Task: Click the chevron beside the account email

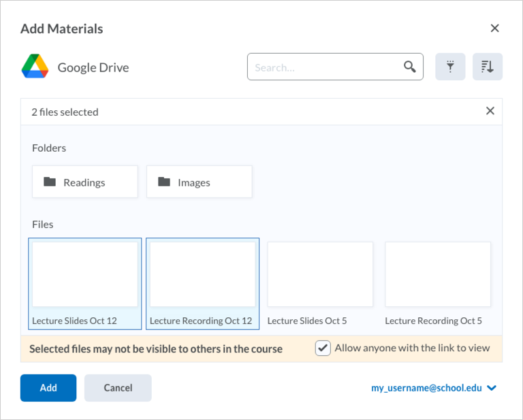Action: 492,388
